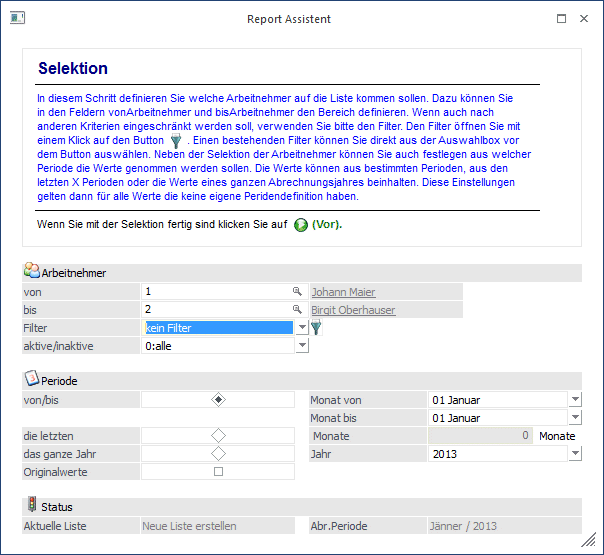604x555 pixels.
Task: Maximize the Report Assistent window
Action: pyautogui.click(x=561, y=18)
